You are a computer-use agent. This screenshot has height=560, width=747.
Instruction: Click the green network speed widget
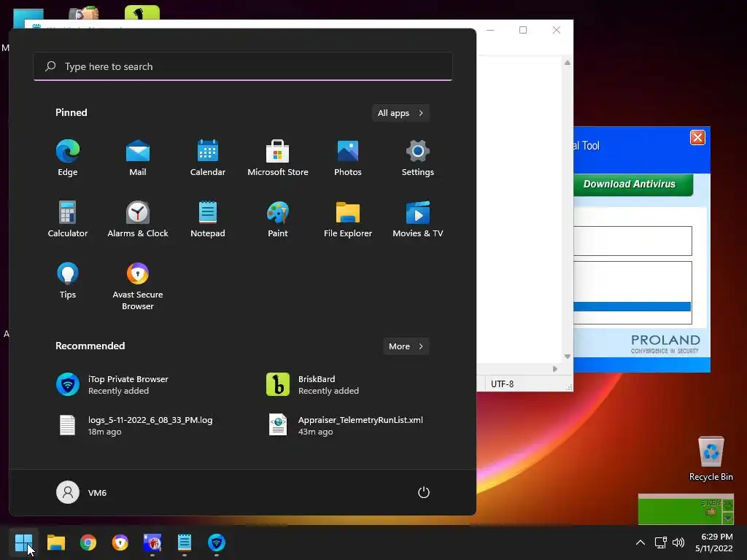[x=686, y=509]
